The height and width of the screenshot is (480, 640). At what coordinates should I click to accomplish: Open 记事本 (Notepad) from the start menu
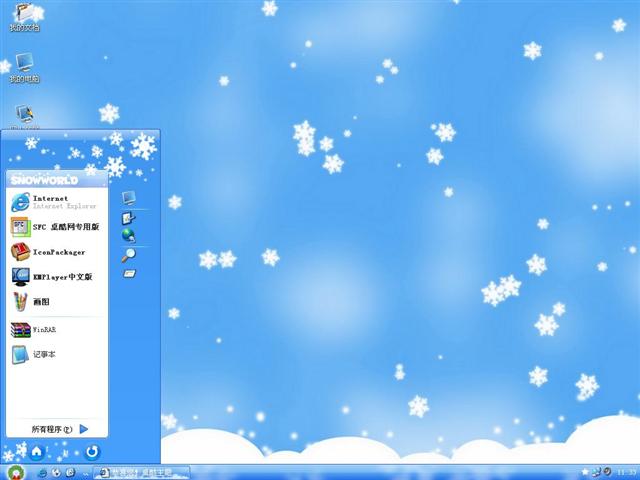pos(57,354)
